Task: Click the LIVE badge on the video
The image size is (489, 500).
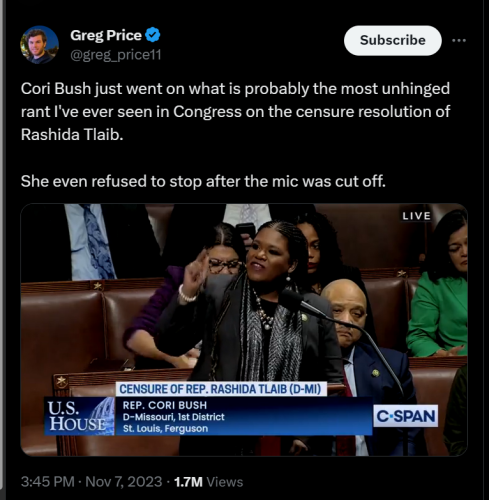Action: tap(416, 216)
